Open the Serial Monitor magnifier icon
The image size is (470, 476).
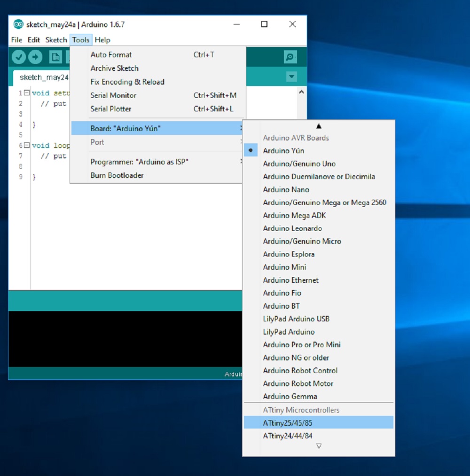tap(290, 57)
